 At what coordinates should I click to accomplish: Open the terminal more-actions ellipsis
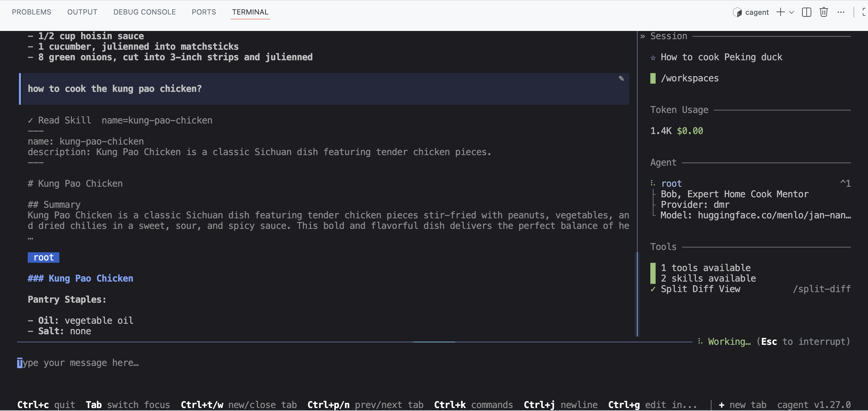841,12
